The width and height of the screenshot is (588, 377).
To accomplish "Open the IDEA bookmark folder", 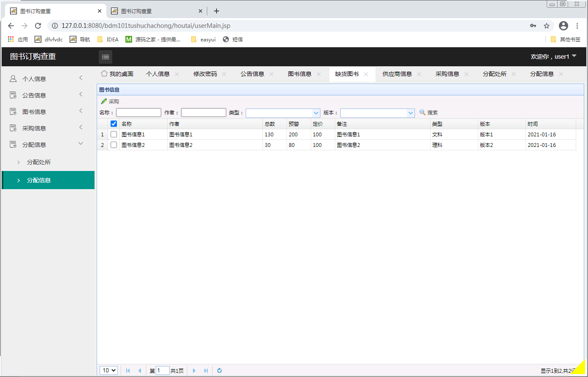I will point(108,39).
